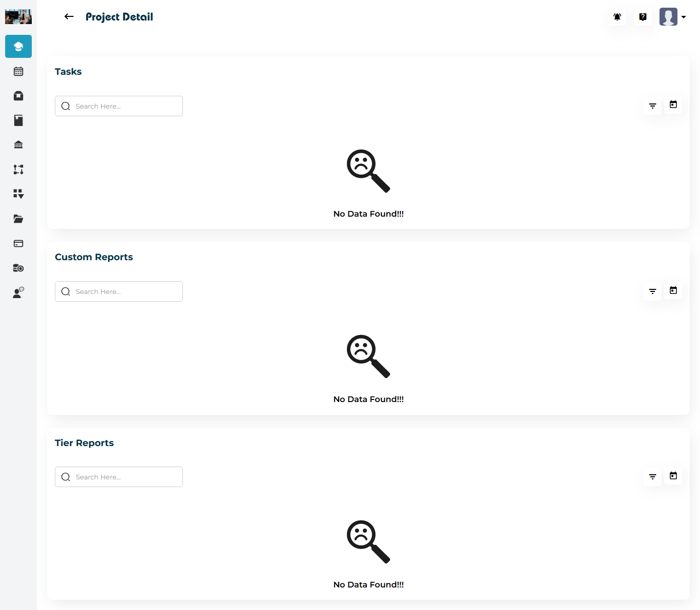Viewport: 700px width, 610px height.
Task: Open the user chat sidebar icon
Action: coord(18,292)
